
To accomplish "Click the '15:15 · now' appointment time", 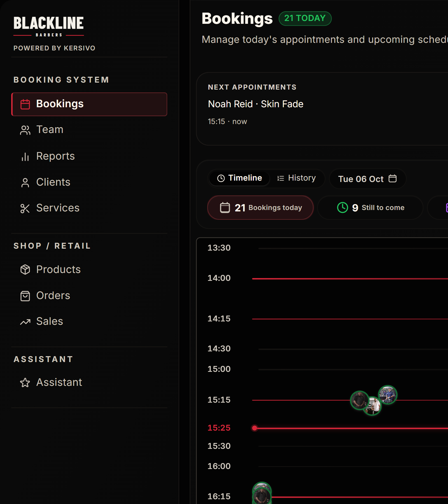I will click(227, 122).
